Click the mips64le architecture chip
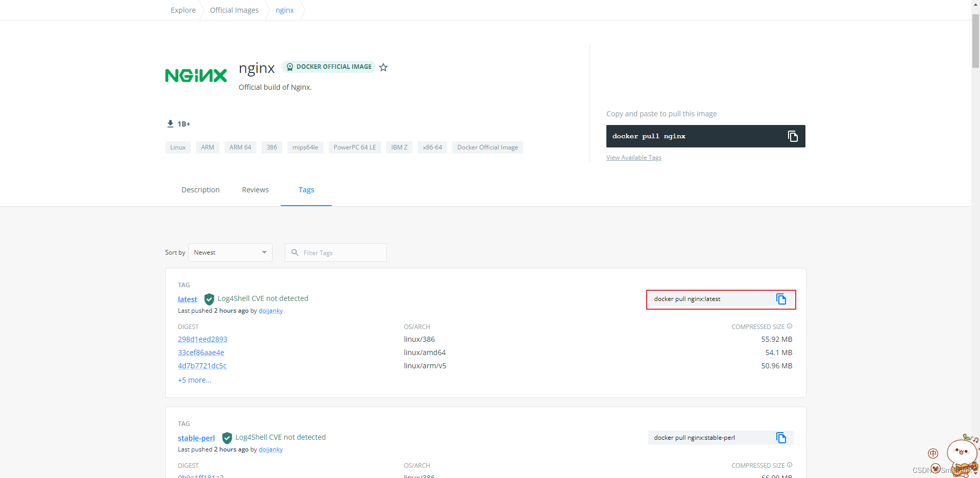 [305, 147]
